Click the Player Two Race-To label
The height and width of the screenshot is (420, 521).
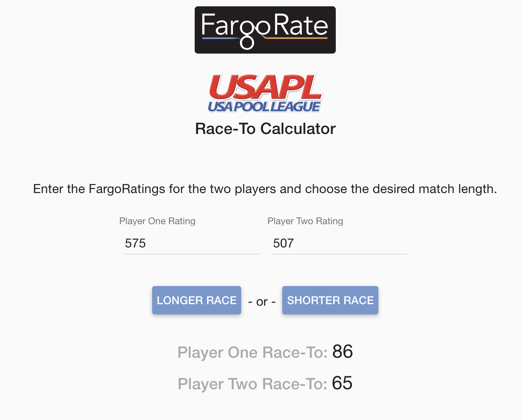(x=252, y=384)
